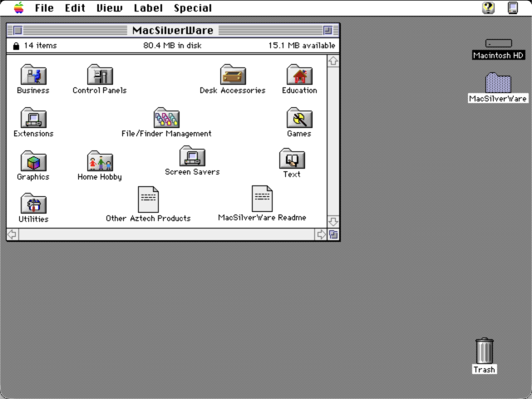Select the Other Aztech Products document icon
The width and height of the screenshot is (532, 399).
(x=148, y=199)
